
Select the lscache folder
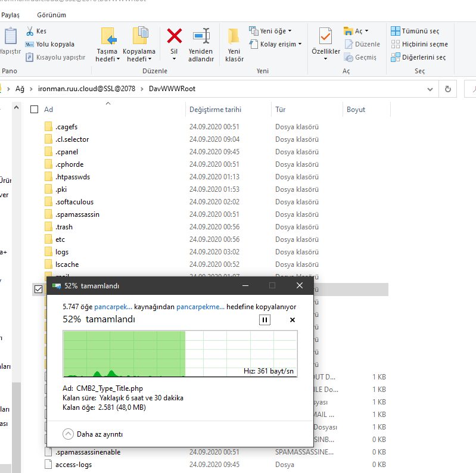67,264
